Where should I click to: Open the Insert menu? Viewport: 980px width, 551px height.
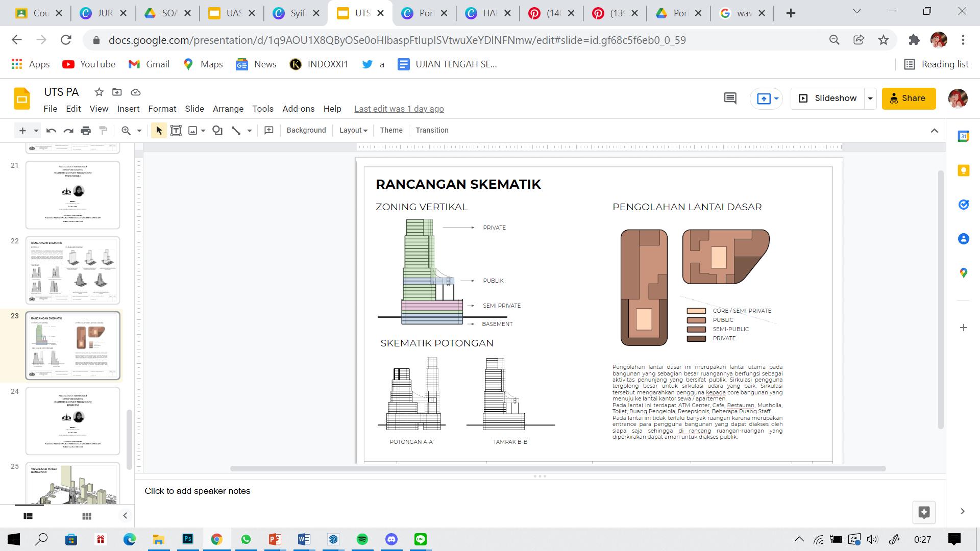[128, 109]
